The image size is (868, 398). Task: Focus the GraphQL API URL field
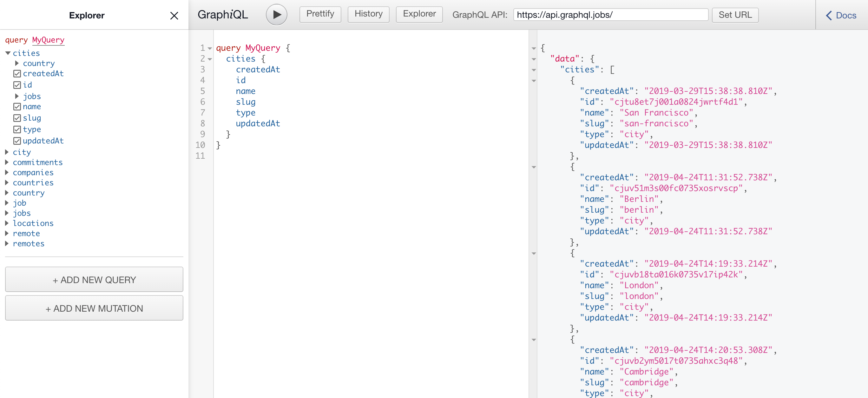(x=610, y=15)
